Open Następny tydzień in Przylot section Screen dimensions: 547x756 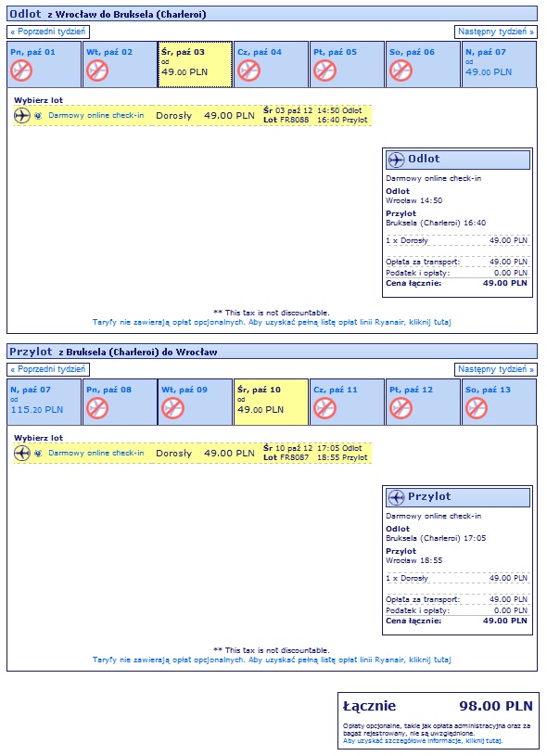496,369
